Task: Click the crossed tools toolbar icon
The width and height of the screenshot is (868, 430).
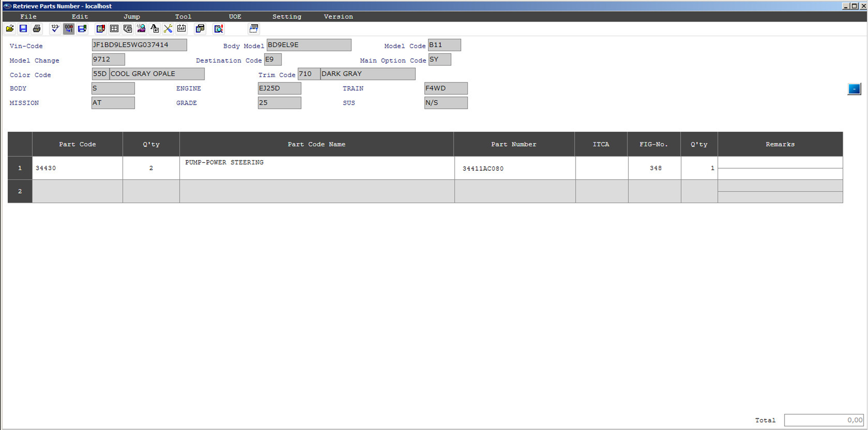Action: pyautogui.click(x=168, y=29)
